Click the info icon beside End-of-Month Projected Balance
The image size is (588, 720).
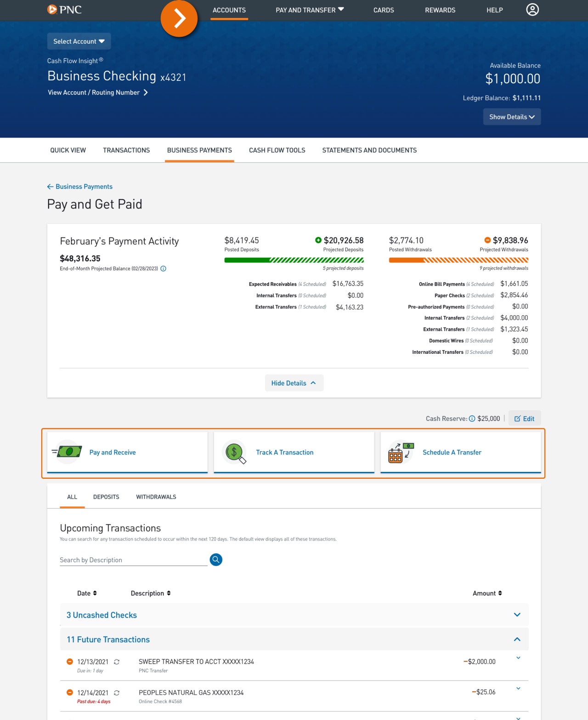tap(164, 268)
